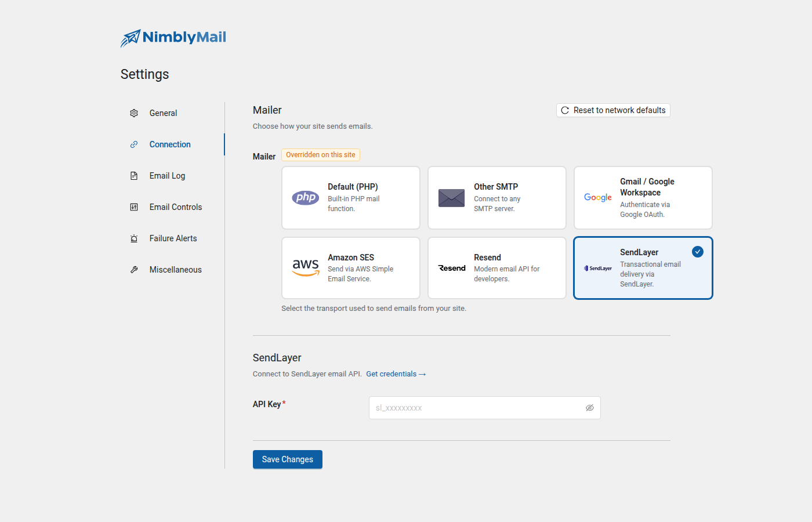The image size is (812, 522).
Task: Click 'Connect to any SMTP server.' description
Action: (497, 204)
